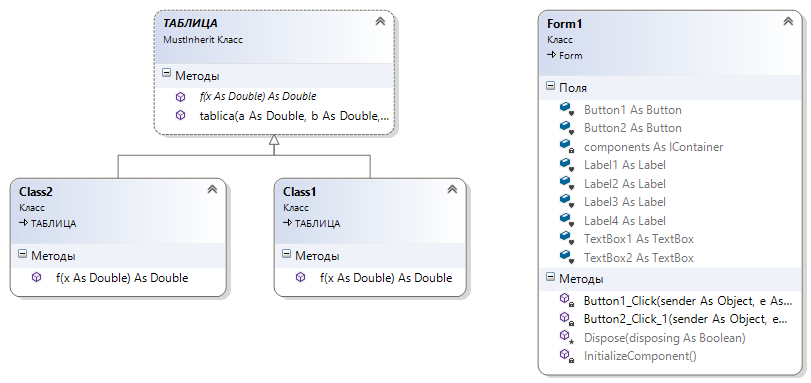Click the Dispose method icon
811x383 pixels.
pyautogui.click(x=567, y=337)
